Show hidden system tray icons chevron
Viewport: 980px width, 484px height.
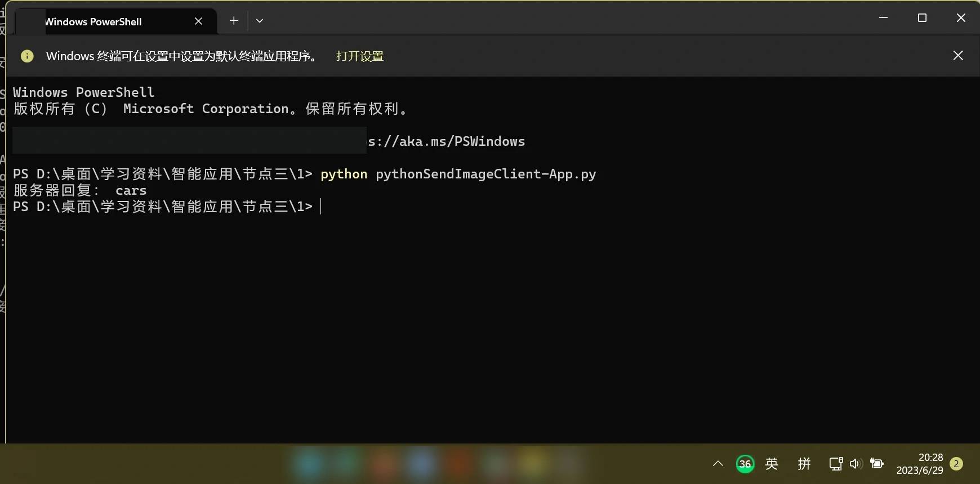pyautogui.click(x=718, y=464)
